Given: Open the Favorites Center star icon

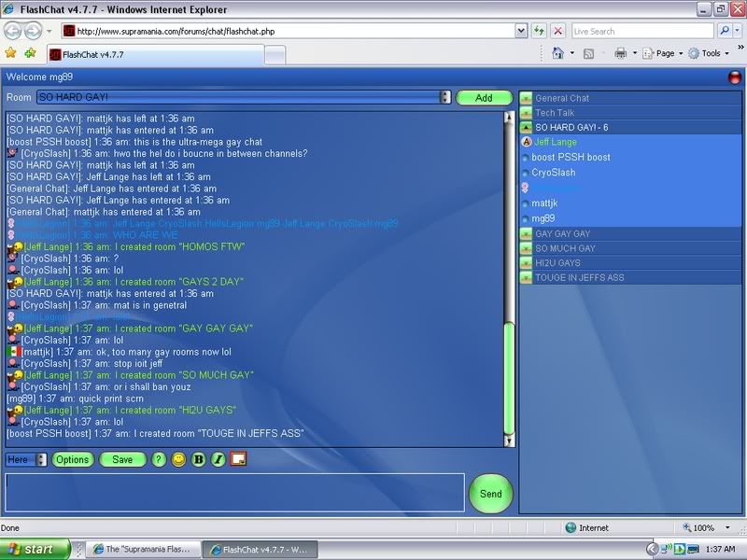Looking at the screenshot, I should [x=10, y=53].
